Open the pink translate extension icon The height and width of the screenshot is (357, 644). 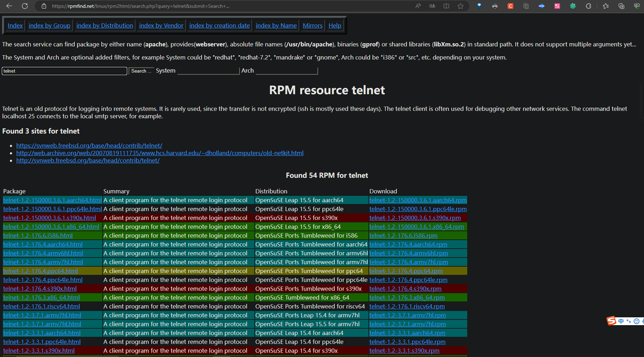click(x=557, y=6)
